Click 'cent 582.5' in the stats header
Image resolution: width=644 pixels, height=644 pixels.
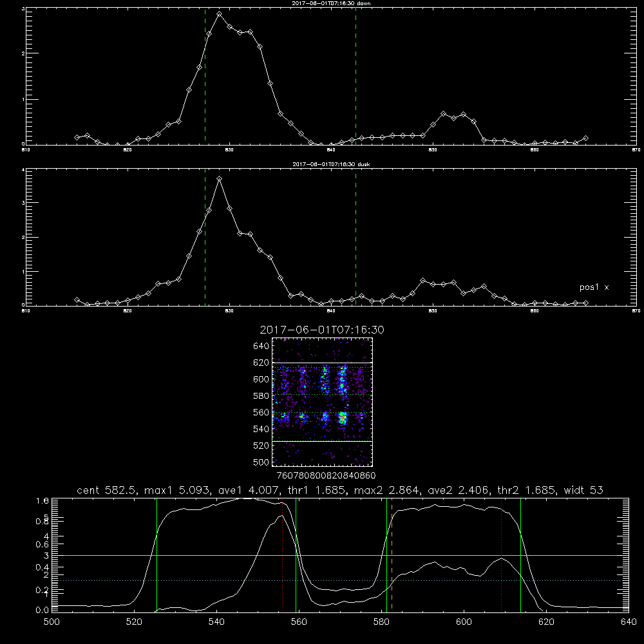pos(108,490)
